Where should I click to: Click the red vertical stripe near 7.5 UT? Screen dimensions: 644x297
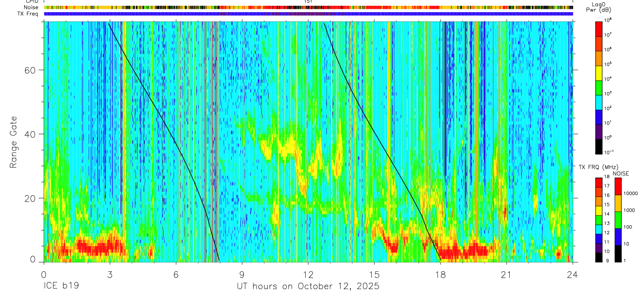[205, 141]
